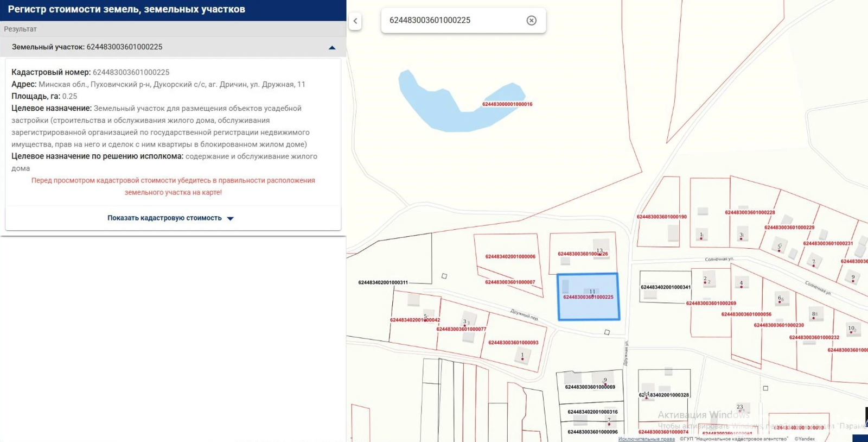Click house number 13 marker on map
Image resolution: width=868 pixels, height=442 pixels.
tap(599, 251)
